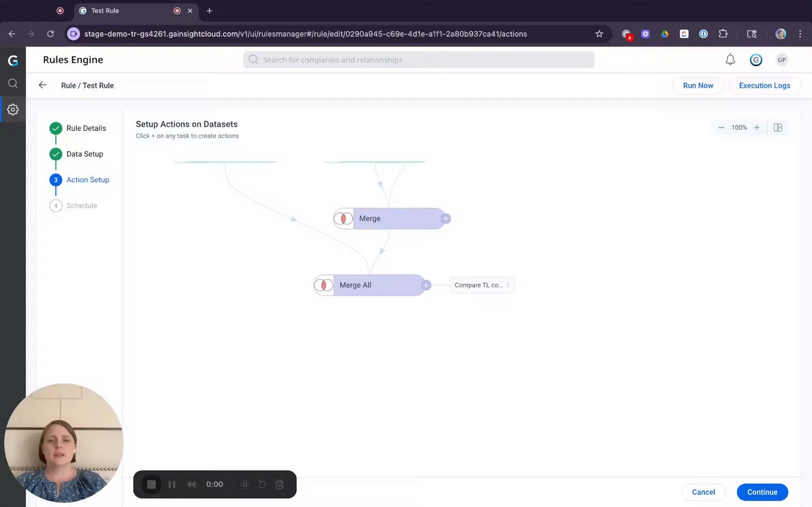Zoom out the canvas with minus icon
812x507 pixels.
coord(721,128)
